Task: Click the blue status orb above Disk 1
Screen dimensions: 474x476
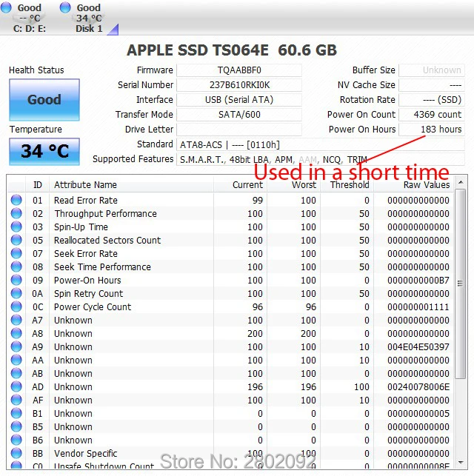Action: click(x=65, y=7)
